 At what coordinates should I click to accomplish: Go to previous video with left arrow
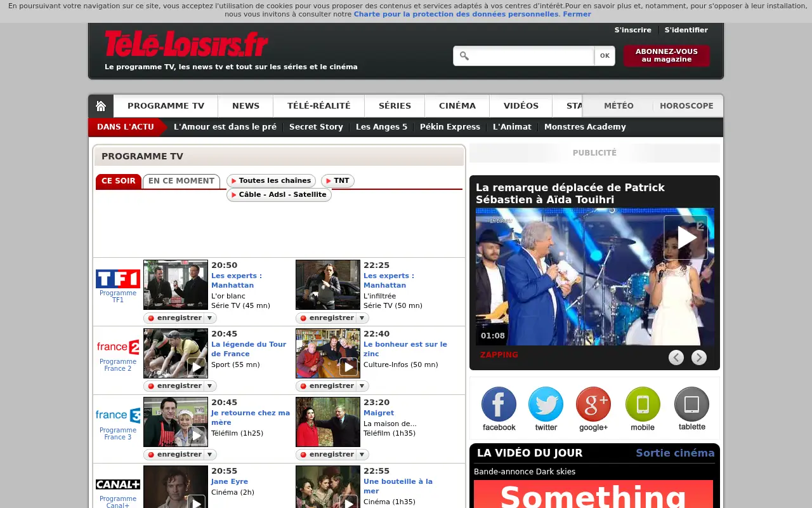[676, 358]
